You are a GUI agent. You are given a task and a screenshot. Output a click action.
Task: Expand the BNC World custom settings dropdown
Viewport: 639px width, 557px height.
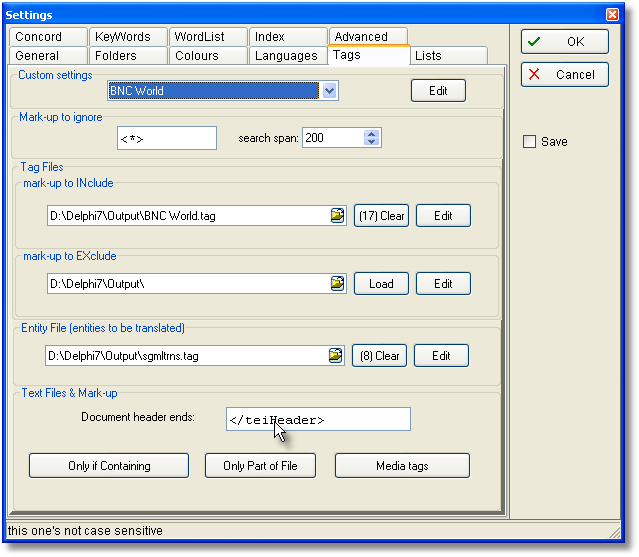[329, 90]
